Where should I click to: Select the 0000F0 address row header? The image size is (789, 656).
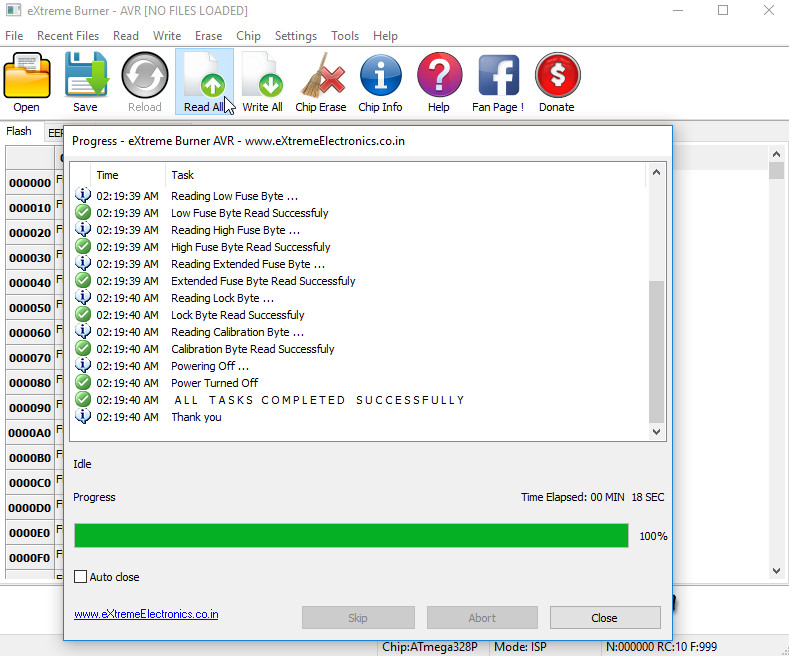30,557
